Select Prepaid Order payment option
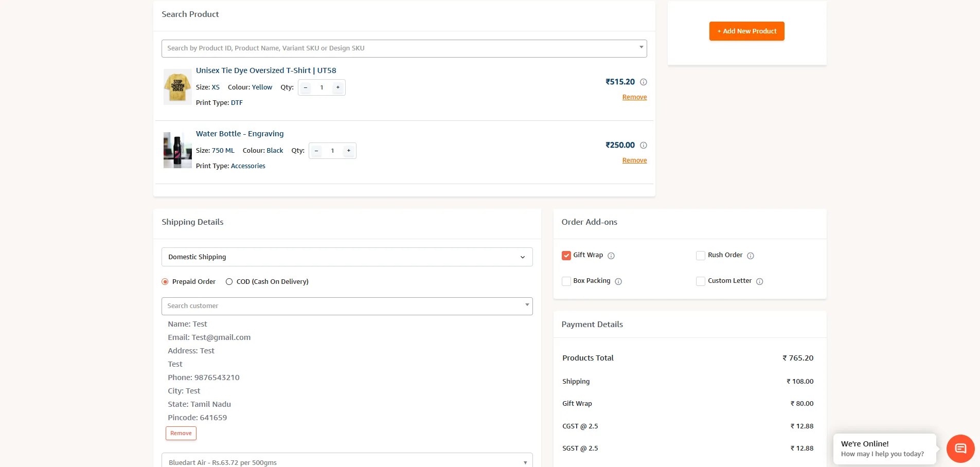980x467 pixels. point(165,282)
